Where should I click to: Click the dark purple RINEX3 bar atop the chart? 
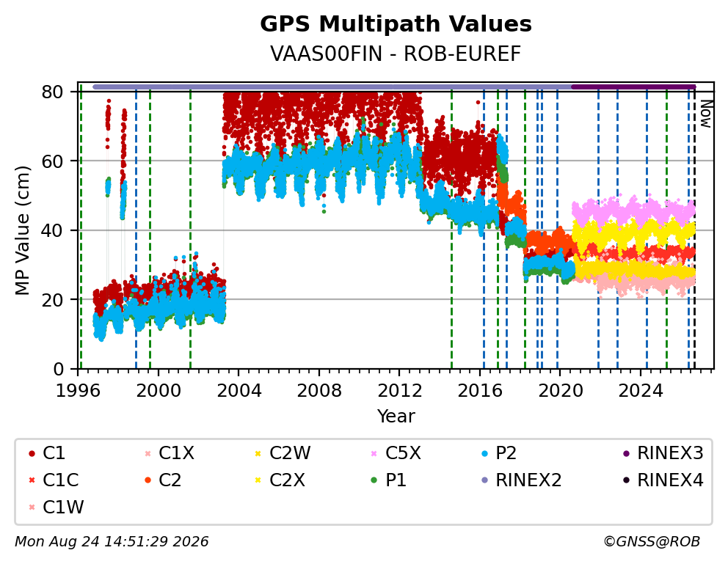point(633,87)
